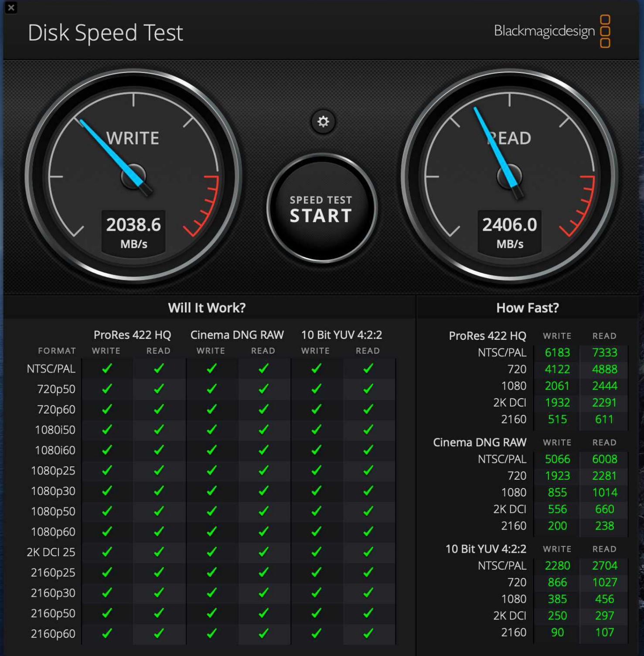Screen dimensions: 644x656
Task: Click the 720p50 Cinema DNG RAW read checkmark
Action: [x=263, y=389]
